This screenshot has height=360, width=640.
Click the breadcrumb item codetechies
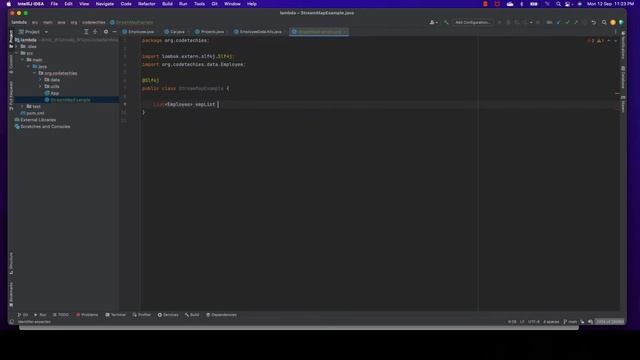pyautogui.click(x=93, y=22)
